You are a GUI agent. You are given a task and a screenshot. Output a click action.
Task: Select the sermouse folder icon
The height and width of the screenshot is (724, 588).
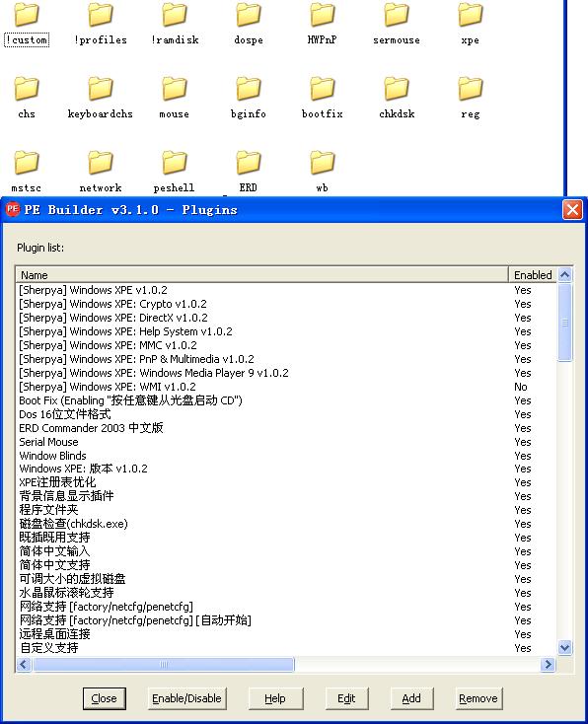(x=396, y=15)
